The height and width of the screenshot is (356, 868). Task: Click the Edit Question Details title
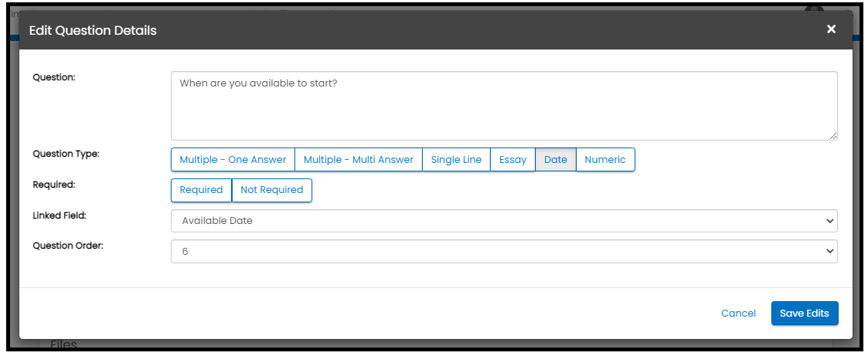[93, 31]
